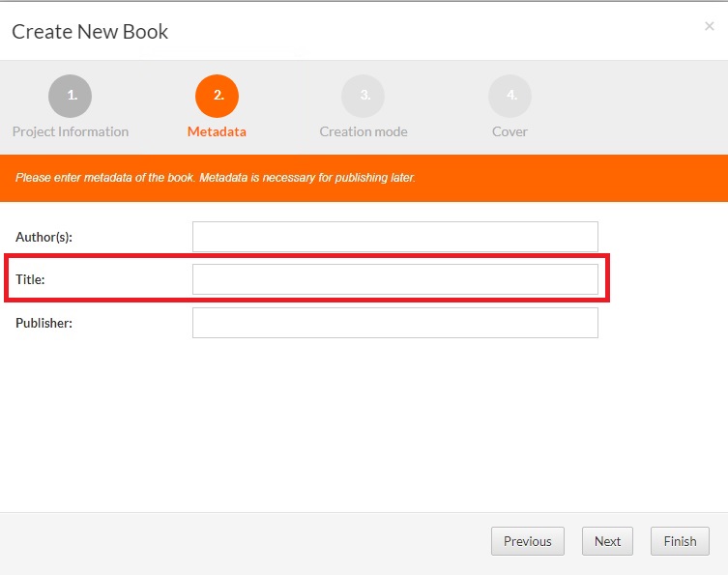Click the orange step 2 circle
The width and height of the screenshot is (728, 575).
click(x=217, y=96)
